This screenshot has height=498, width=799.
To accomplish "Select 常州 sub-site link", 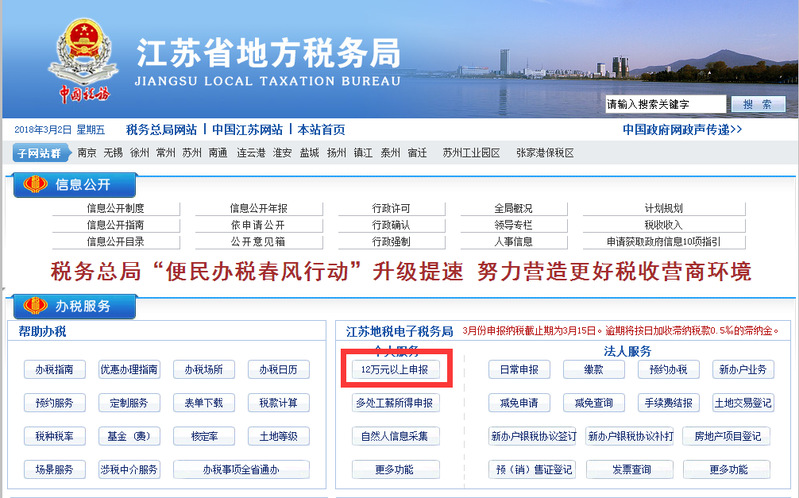I will click(x=166, y=153).
